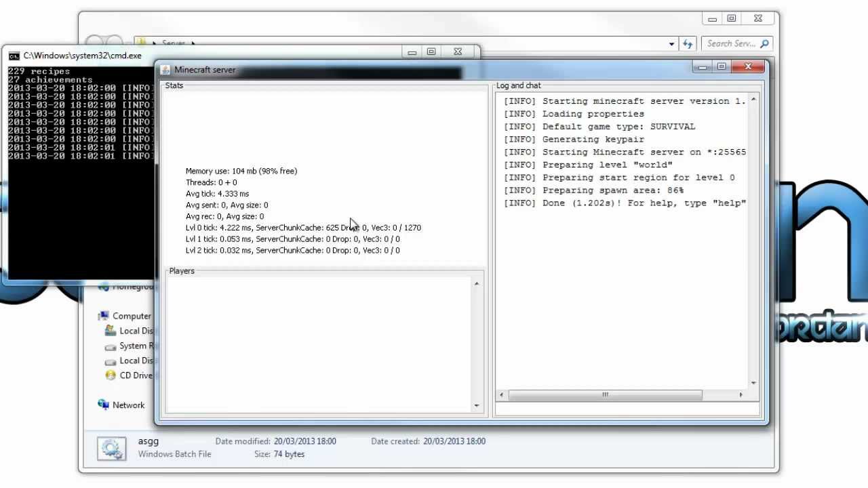Click the log horizontal scrollbar thumb
Image resolution: width=868 pixels, height=488 pixels.
[x=605, y=394]
